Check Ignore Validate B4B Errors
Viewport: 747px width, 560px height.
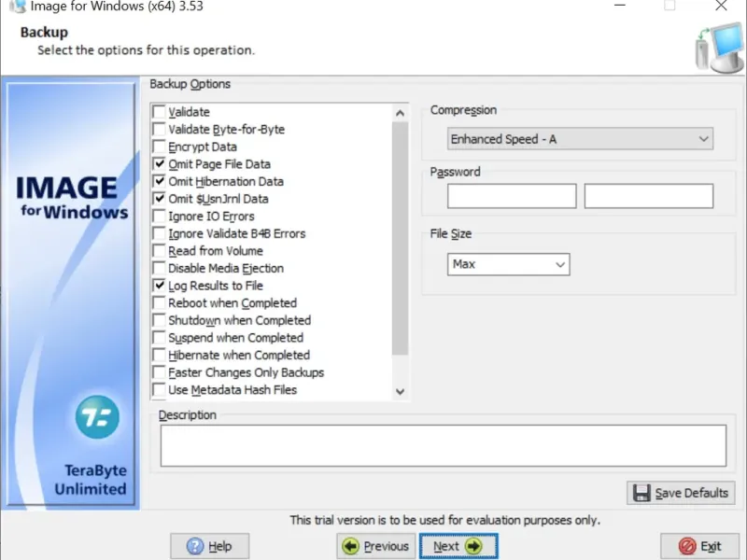click(x=159, y=233)
